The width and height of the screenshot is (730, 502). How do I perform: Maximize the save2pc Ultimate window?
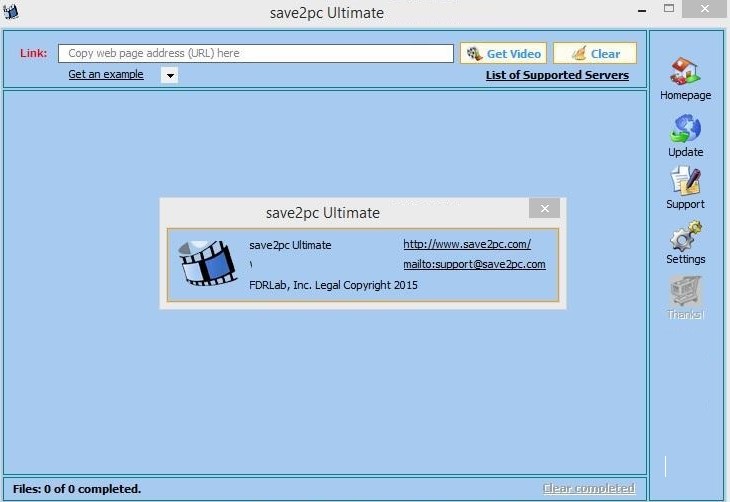669,8
